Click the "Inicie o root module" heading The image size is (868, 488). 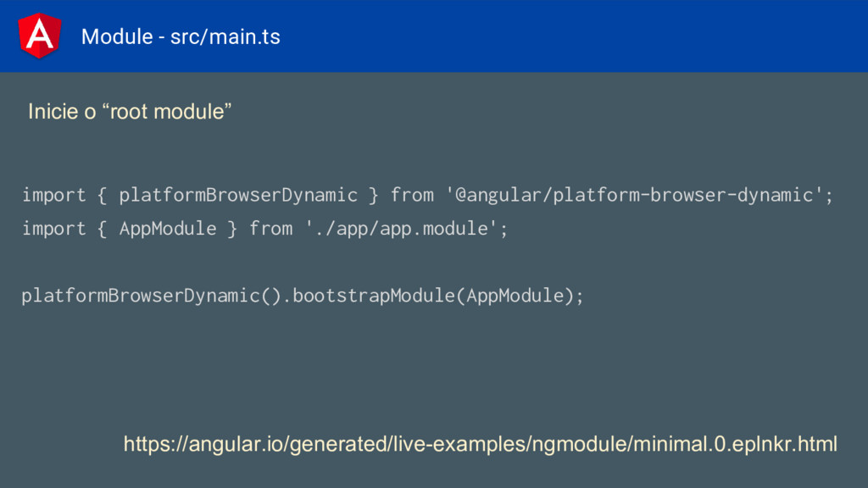click(x=130, y=112)
